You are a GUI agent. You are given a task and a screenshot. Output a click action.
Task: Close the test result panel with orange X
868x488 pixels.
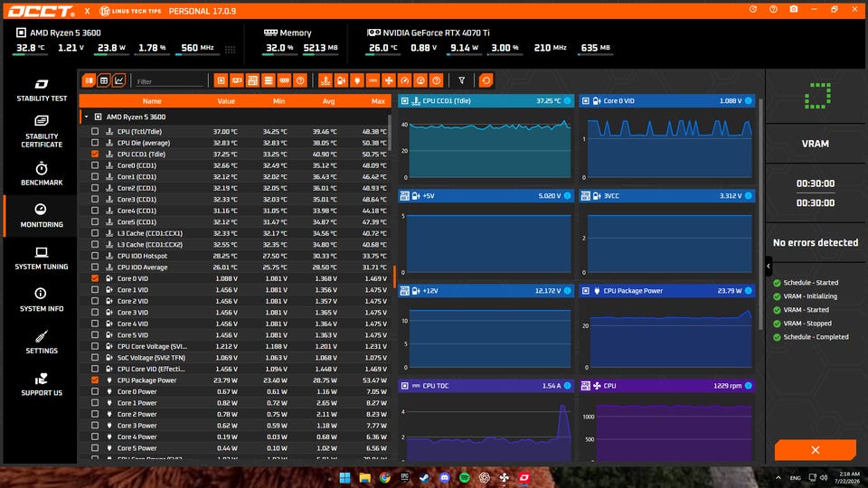pos(815,450)
